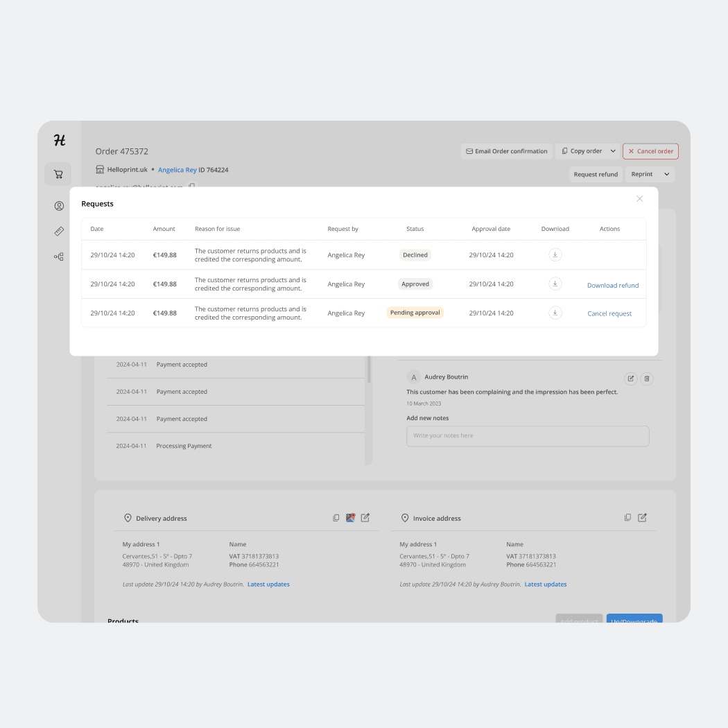Screen dimensions: 728x728
Task: Click the ruler icon in the sidebar
Action: point(58,231)
